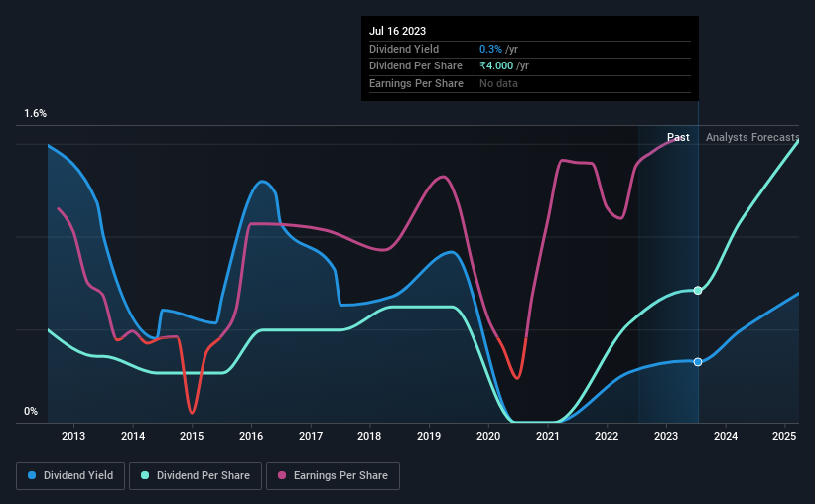The height and width of the screenshot is (504, 815).
Task: Click the 2023 x-axis label
Action: coord(666,436)
